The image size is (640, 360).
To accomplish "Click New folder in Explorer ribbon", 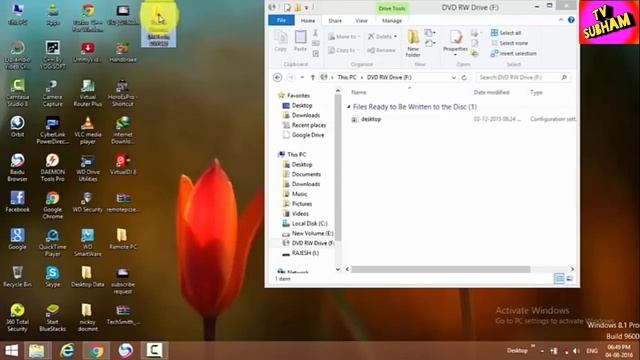I will pyautogui.click(x=413, y=43).
